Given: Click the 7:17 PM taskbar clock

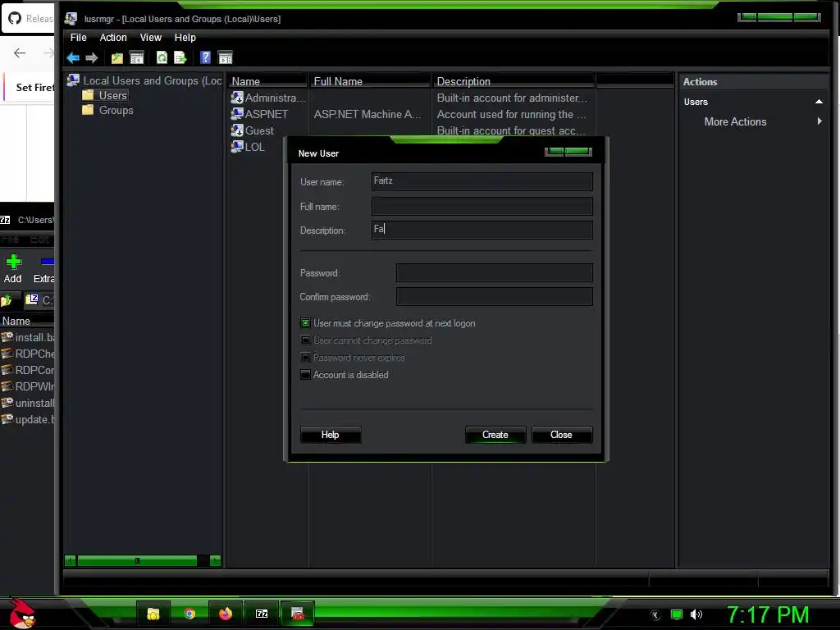Looking at the screenshot, I should [767, 614].
